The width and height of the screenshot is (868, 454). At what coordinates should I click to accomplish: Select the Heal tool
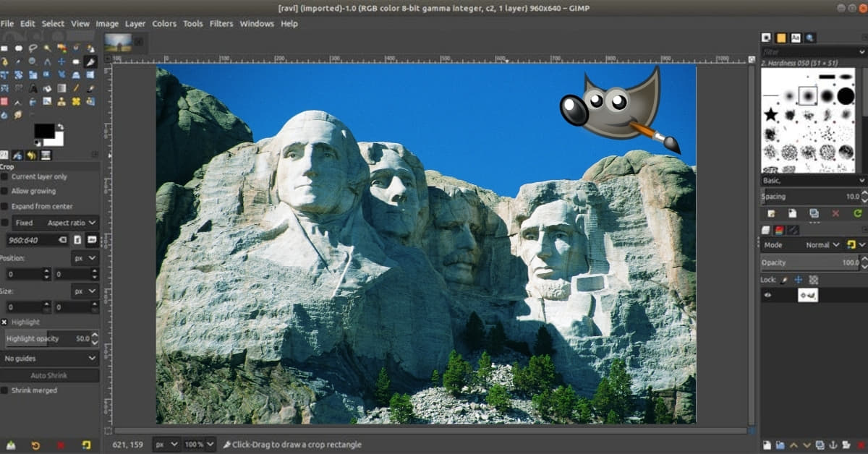tap(76, 102)
